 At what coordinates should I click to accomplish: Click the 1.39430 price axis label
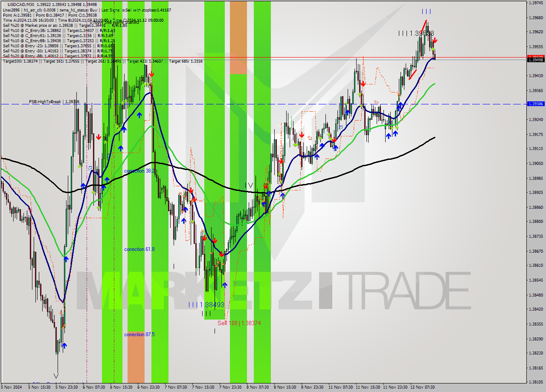point(535,76)
